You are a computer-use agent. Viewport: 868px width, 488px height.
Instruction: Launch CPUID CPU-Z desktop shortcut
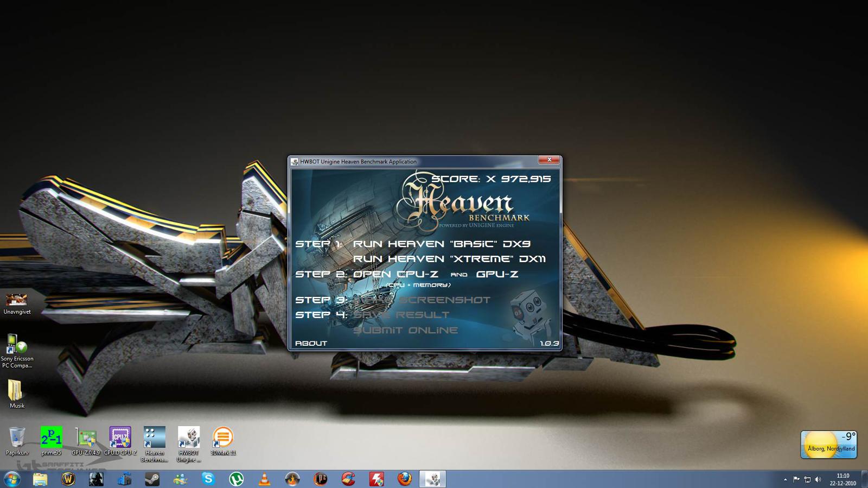click(120, 441)
